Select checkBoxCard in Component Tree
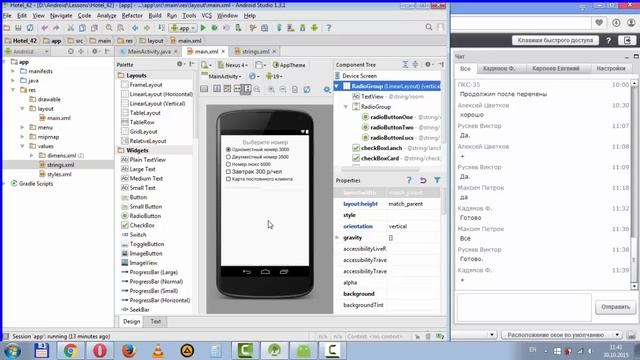Image resolution: width=640 pixels, height=360 pixels. (x=380, y=158)
